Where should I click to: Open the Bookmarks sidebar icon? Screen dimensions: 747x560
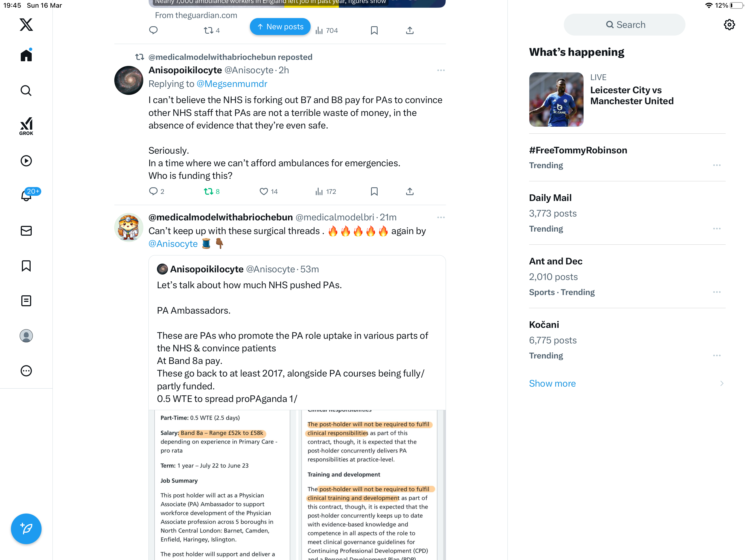(x=26, y=266)
